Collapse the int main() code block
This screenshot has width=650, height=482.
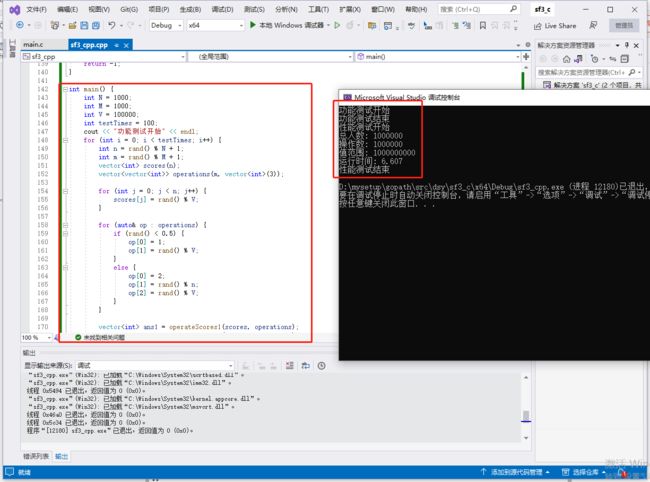[65, 89]
